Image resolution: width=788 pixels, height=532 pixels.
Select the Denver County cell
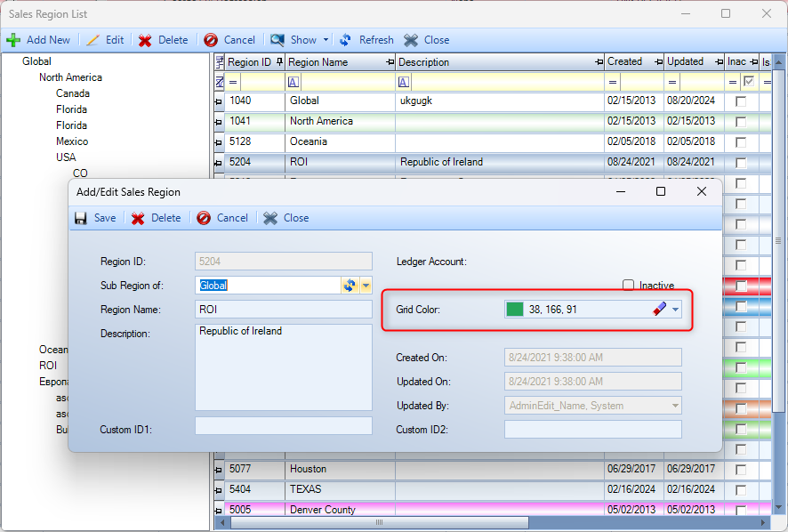pyautogui.click(x=341, y=510)
